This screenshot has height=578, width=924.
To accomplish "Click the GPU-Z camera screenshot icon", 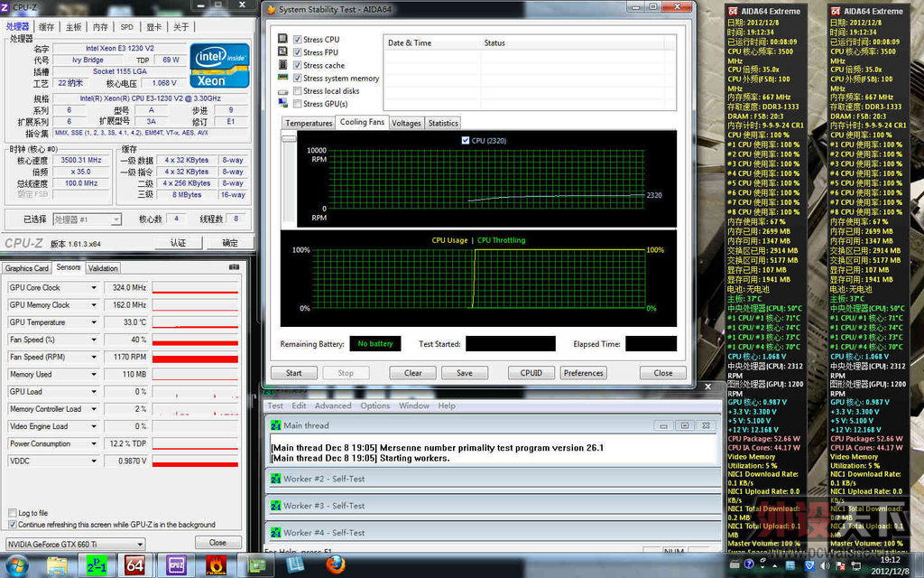I will [x=234, y=266].
